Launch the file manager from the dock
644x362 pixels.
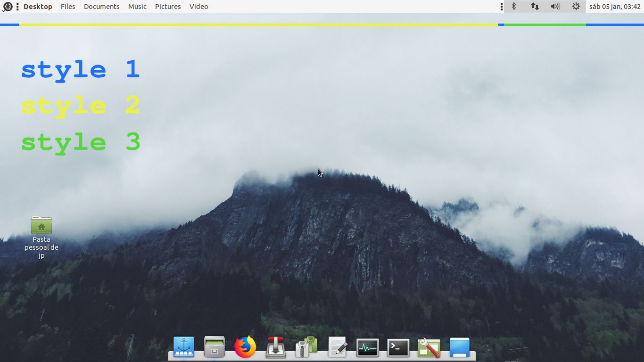coord(215,347)
